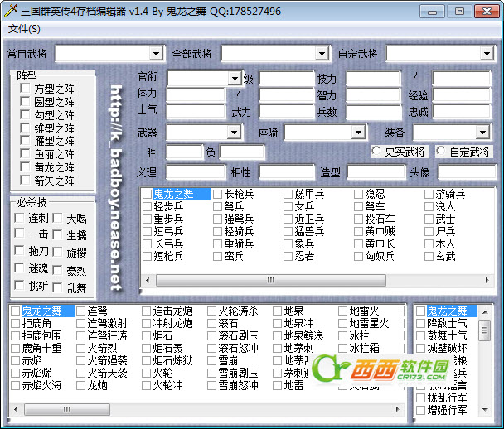Image resolution: width=504 pixels, height=429 pixels.
Task: Click strategy list scroll down arrow
Action: (486, 409)
